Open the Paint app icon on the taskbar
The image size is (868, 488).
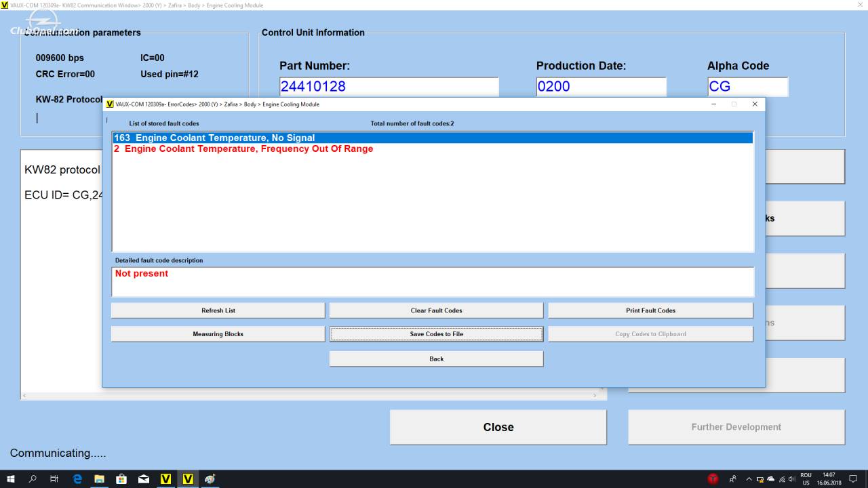(x=210, y=479)
